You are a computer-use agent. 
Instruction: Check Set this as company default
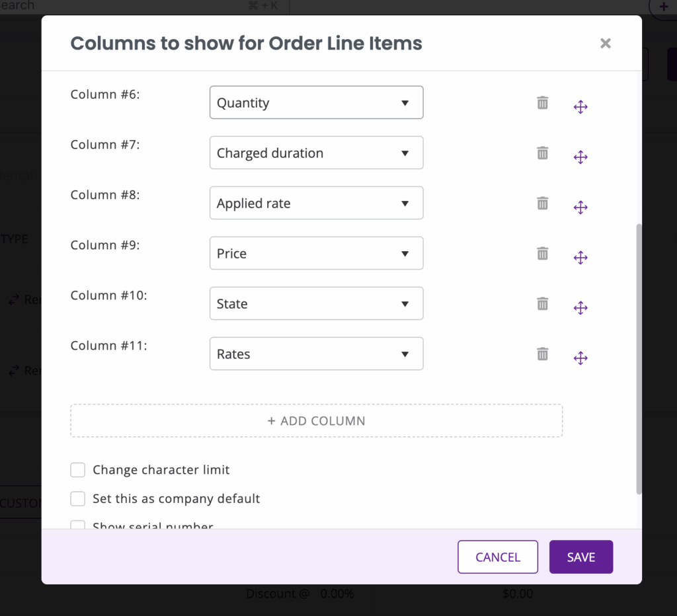coord(78,498)
